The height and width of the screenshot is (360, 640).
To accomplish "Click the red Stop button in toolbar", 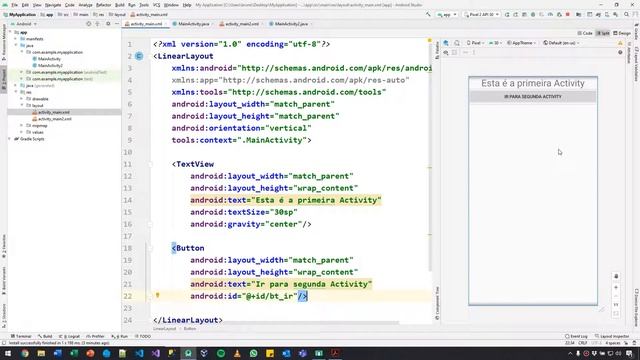I will pos(568,14).
